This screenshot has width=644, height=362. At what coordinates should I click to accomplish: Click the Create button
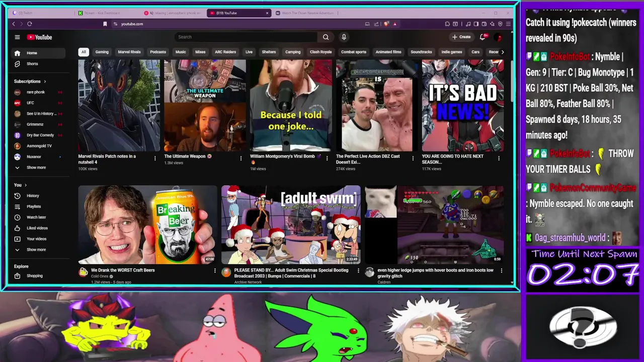(461, 37)
